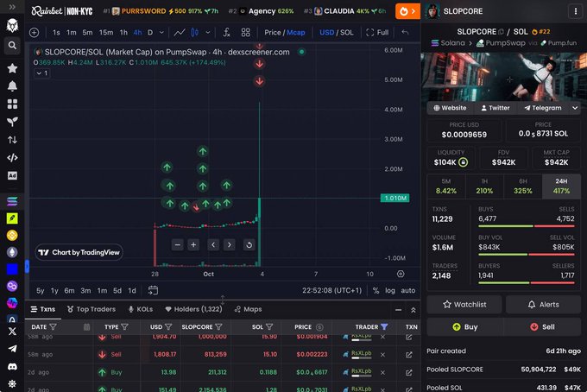The image size is (587, 392).
Task: Open gainers and losers arrows icon
Action: point(12,140)
